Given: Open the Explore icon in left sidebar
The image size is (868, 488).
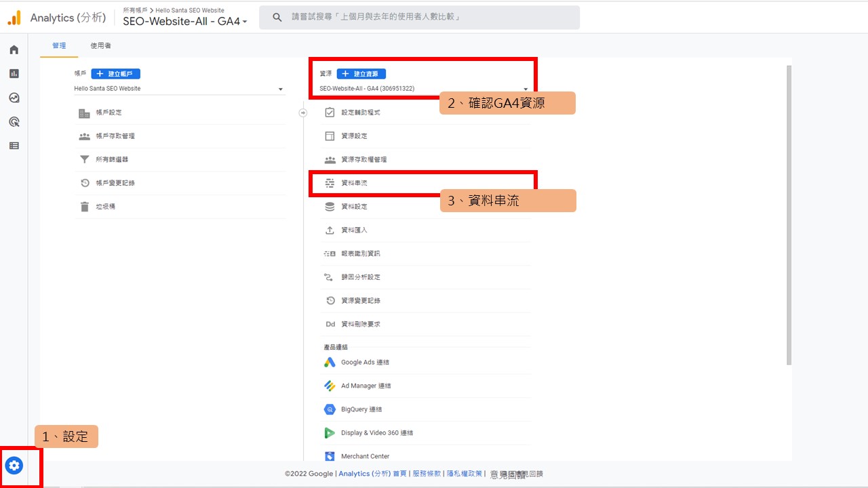Looking at the screenshot, I should click(14, 98).
